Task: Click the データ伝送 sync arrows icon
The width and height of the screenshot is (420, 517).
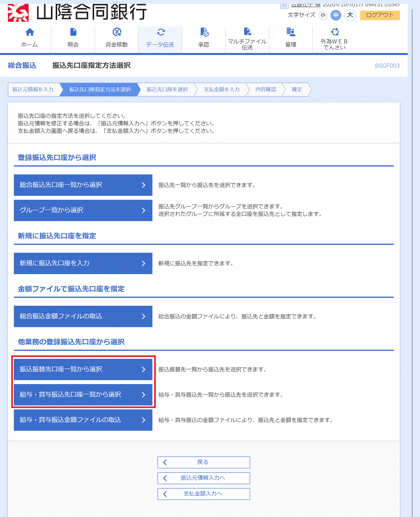Action: [161, 32]
